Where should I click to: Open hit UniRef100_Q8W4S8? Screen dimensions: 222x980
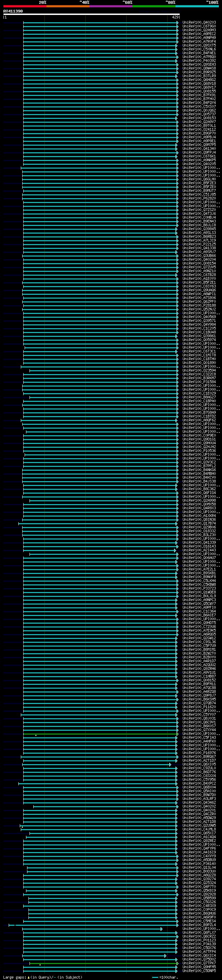pos(199,68)
